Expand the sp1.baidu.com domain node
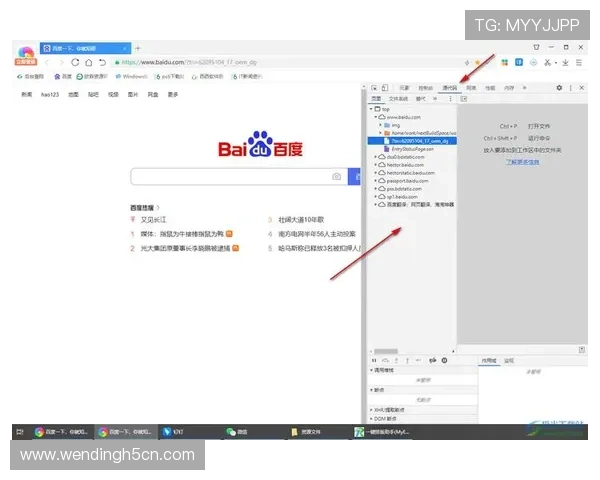This screenshot has width=600, height=480. 376,197
